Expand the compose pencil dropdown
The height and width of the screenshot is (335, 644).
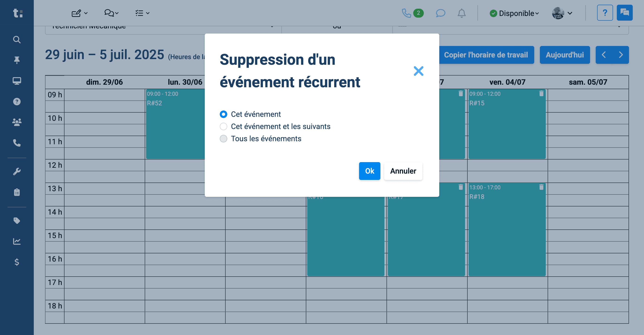[x=80, y=13]
